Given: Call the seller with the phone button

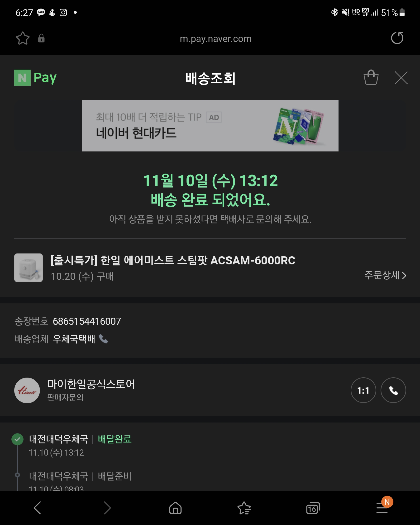Looking at the screenshot, I should tap(393, 390).
